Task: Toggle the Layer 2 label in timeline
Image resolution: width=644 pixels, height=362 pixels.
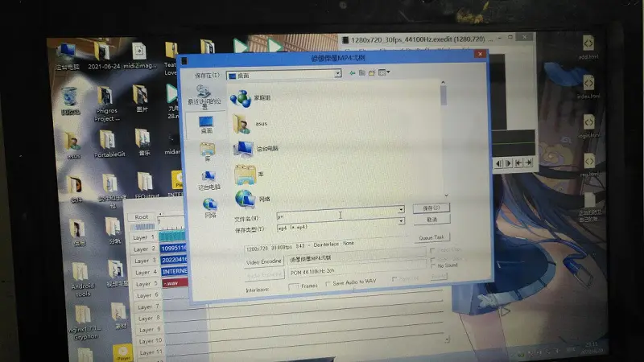Action: [144, 249]
